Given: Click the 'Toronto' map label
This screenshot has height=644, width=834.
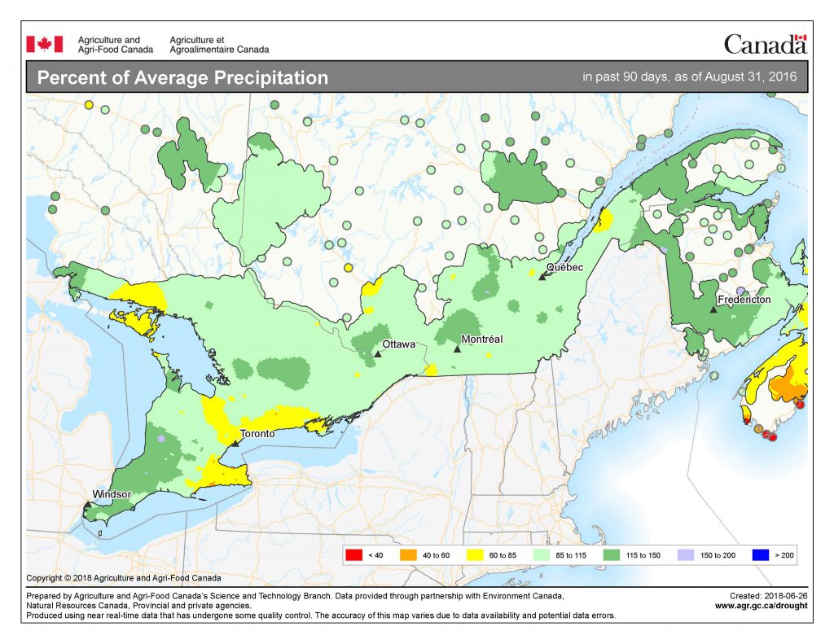Looking at the screenshot, I should coord(257,433).
